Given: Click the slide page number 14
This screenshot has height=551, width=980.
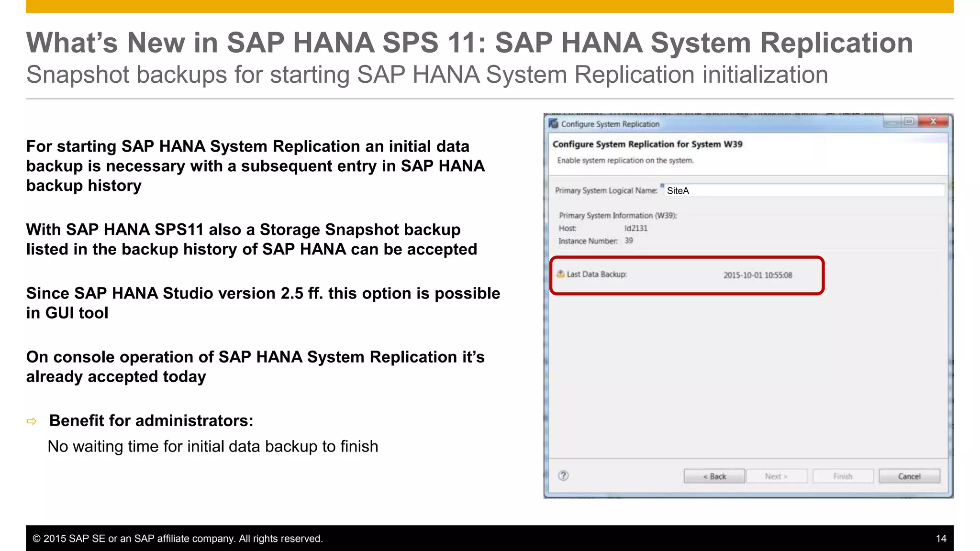Looking at the screenshot, I should coord(941,539).
